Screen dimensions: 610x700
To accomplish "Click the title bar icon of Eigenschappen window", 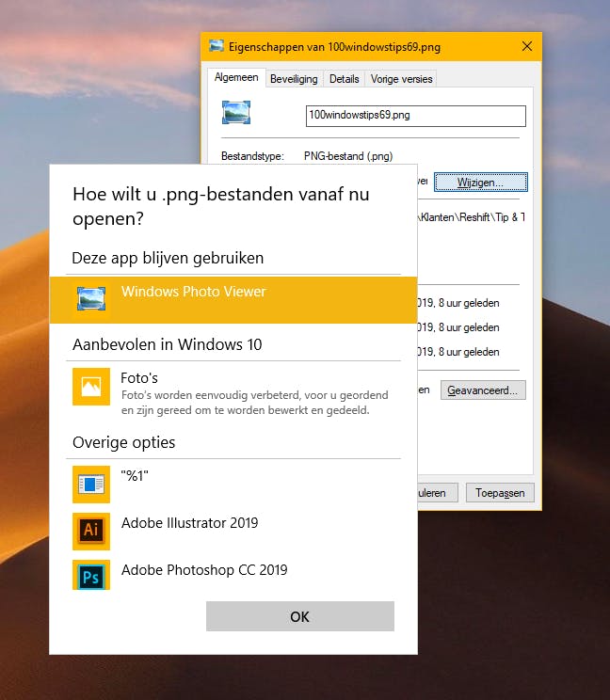I will coord(217,46).
